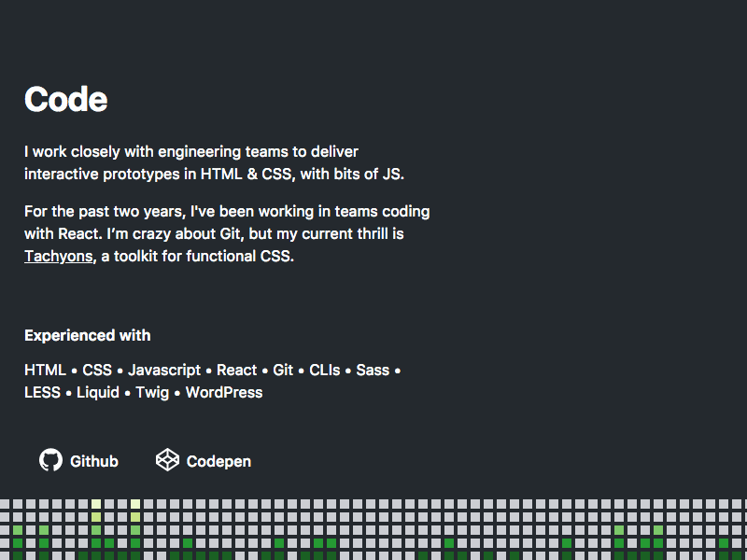
Task: Click the "Experienced with" subheading
Action: (88, 335)
